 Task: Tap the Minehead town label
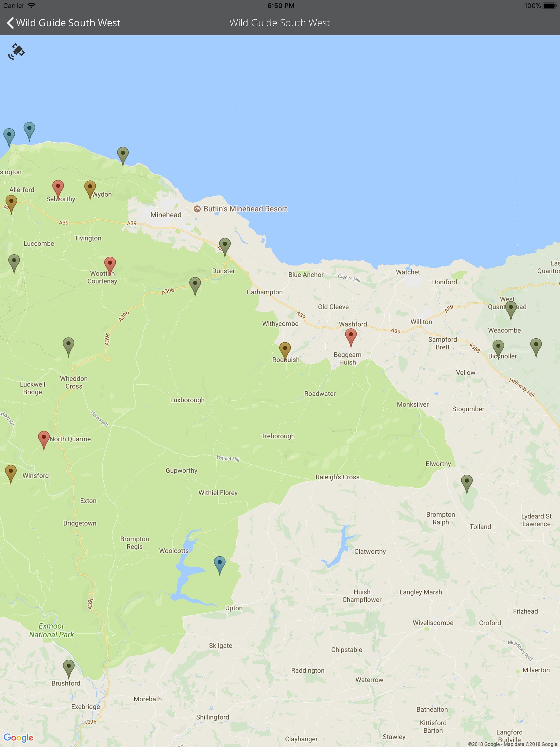166,215
